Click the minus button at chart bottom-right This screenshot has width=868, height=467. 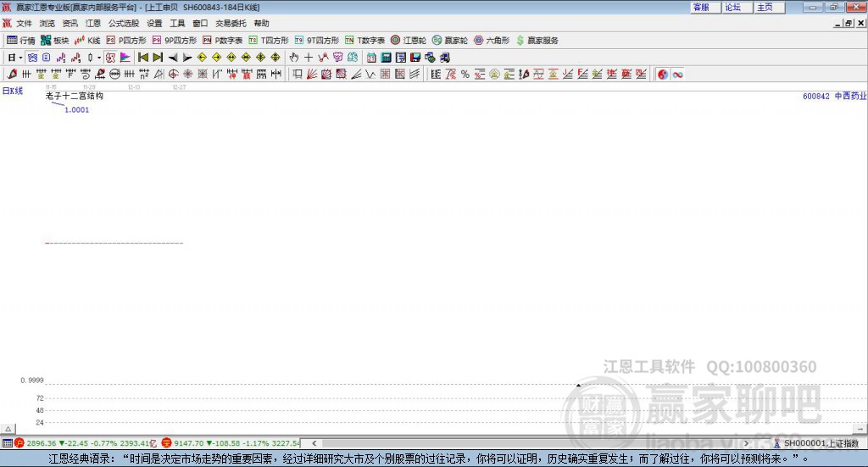[x=860, y=429]
